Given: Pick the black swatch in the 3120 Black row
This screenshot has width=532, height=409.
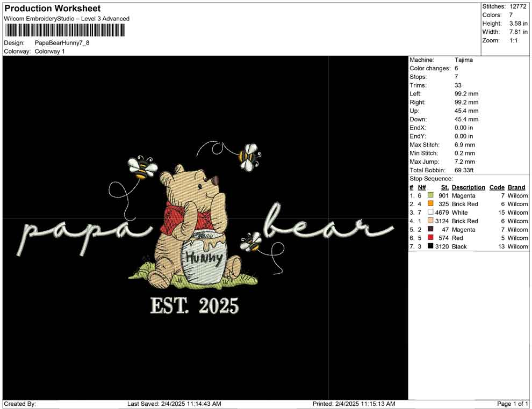Looking at the screenshot, I should (430, 246).
